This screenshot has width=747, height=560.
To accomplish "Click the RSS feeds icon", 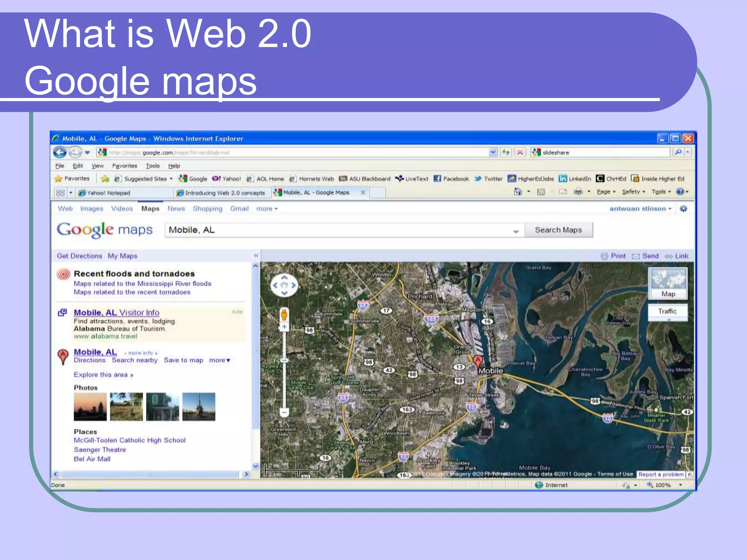I will click(x=541, y=192).
